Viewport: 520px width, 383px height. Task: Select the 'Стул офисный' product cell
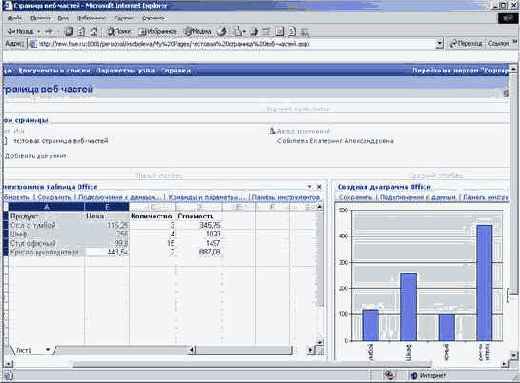click(x=47, y=243)
